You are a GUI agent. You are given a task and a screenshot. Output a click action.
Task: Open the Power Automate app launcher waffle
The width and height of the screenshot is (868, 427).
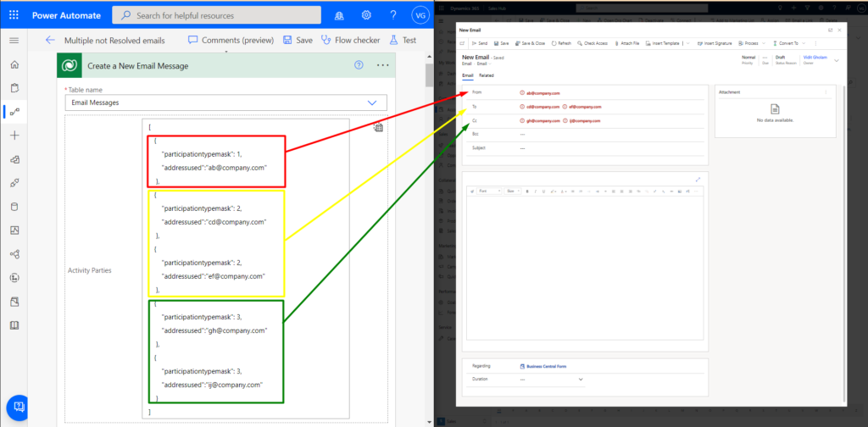pos(14,15)
